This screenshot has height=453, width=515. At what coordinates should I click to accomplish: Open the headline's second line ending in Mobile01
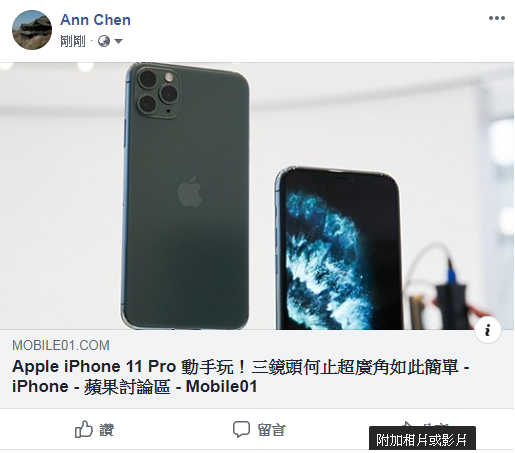pyautogui.click(x=135, y=387)
